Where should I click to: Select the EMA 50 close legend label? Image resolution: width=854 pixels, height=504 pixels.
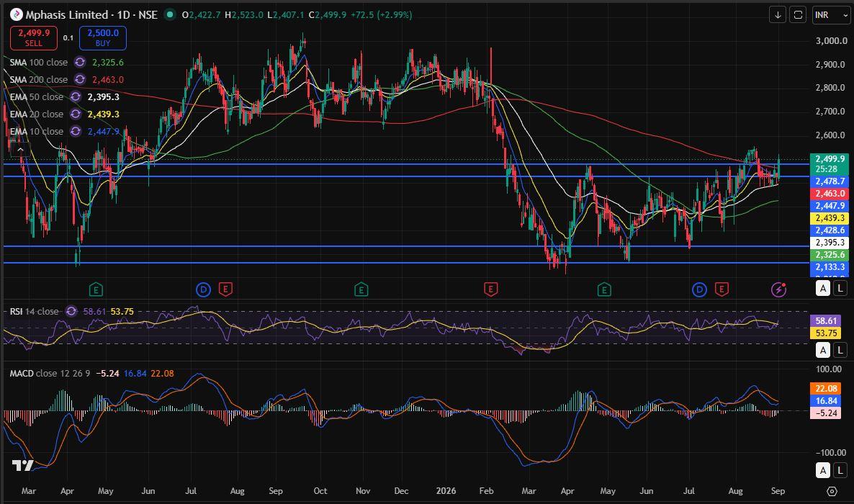[37, 97]
